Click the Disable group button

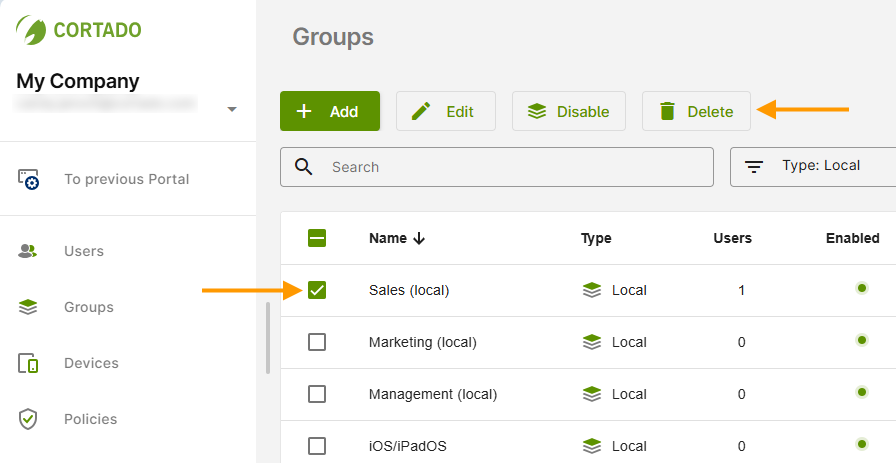(569, 111)
